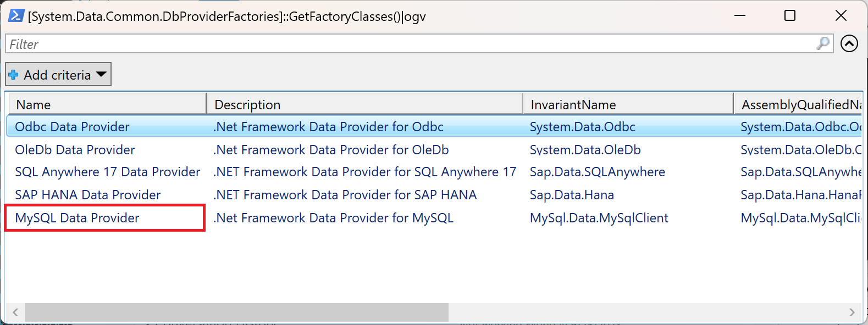Select the MySQL Data Provider row

point(78,218)
